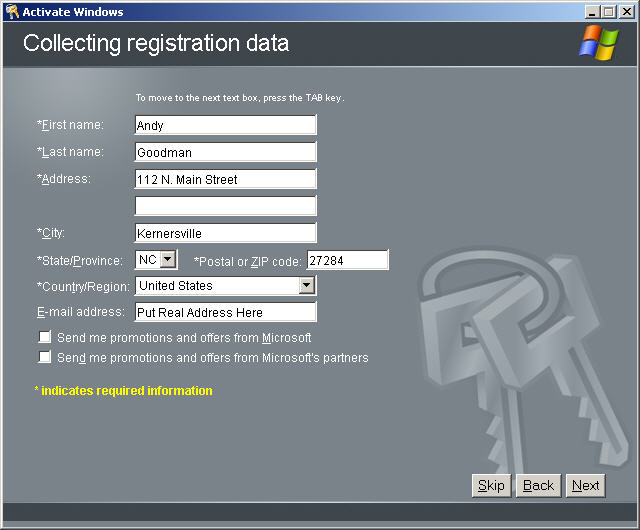Viewport: 640px width, 530px height.
Task: Maximize the Activate Windows window
Action: click(x=608, y=12)
